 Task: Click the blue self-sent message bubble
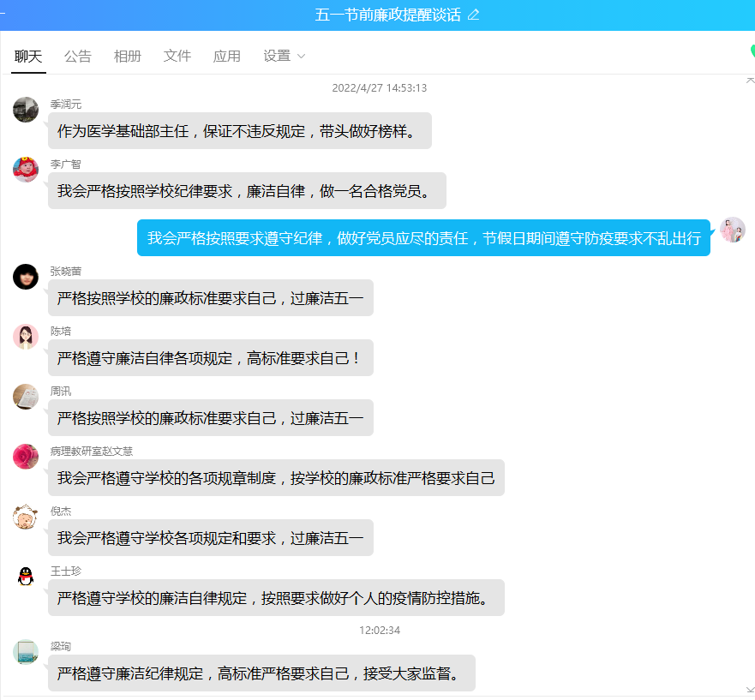tap(423, 238)
